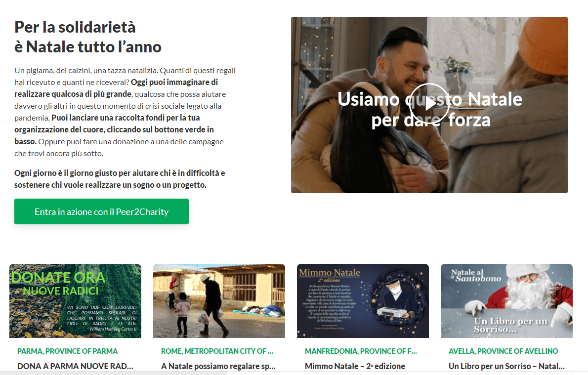
Task: Select the Parma, Province of Parma location link
Action: [x=68, y=351]
